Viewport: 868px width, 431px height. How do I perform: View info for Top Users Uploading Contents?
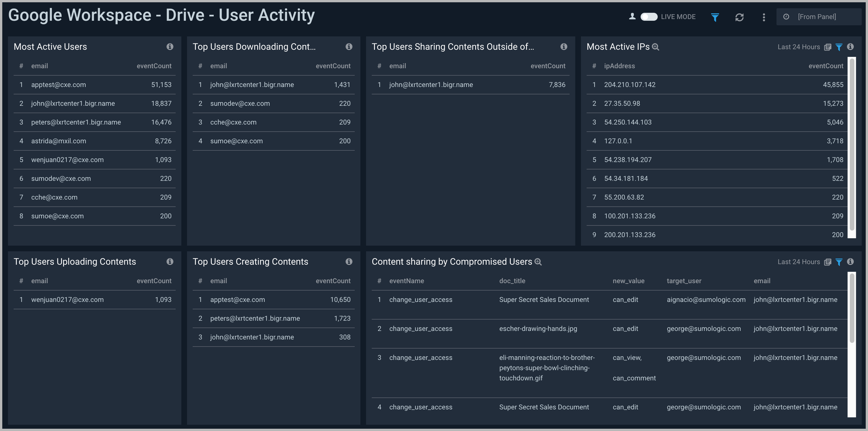point(170,262)
